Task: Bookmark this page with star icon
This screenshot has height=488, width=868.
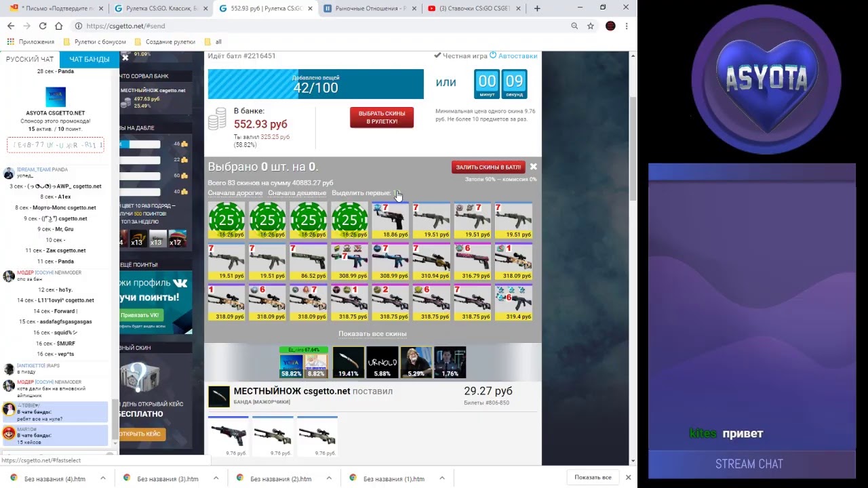Action: (x=591, y=26)
